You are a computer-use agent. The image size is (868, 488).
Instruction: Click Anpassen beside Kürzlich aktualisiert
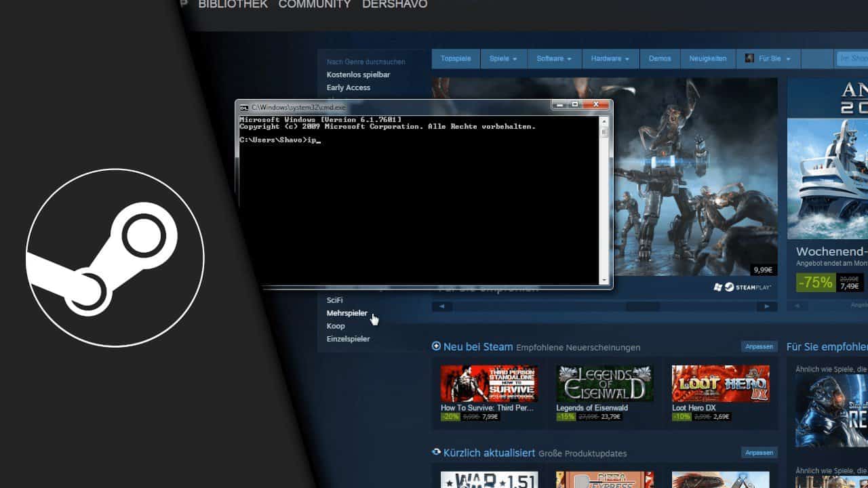pyautogui.click(x=759, y=452)
